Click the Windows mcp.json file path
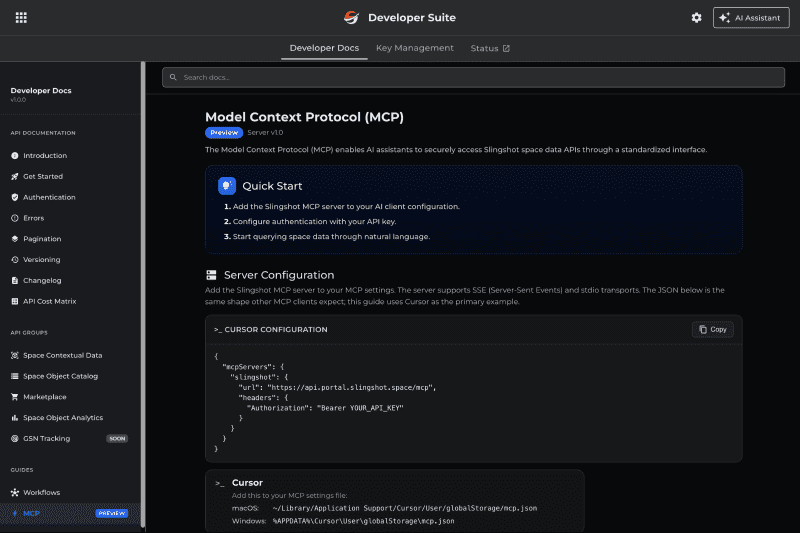 tap(363, 521)
